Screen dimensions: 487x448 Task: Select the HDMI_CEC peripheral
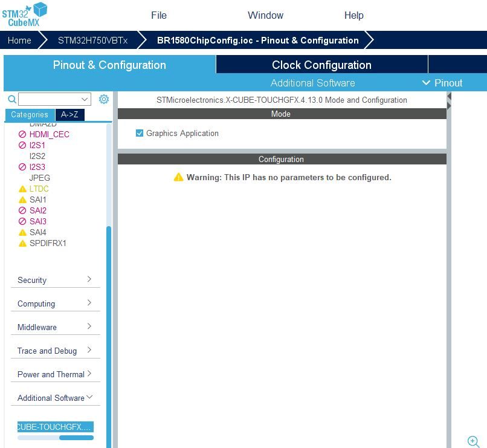coord(50,134)
